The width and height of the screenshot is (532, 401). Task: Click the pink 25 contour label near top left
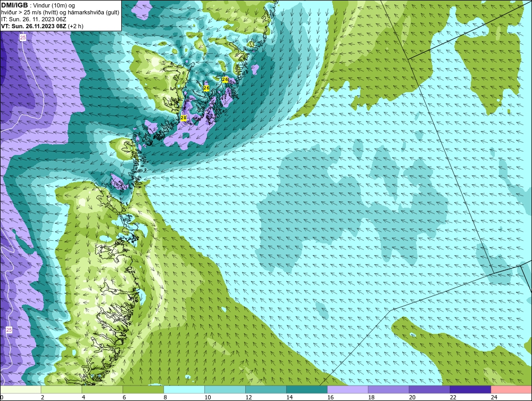23,38
